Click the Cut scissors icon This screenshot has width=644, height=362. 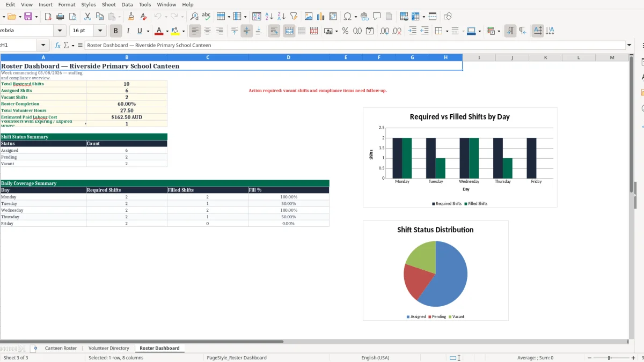pos(87,17)
